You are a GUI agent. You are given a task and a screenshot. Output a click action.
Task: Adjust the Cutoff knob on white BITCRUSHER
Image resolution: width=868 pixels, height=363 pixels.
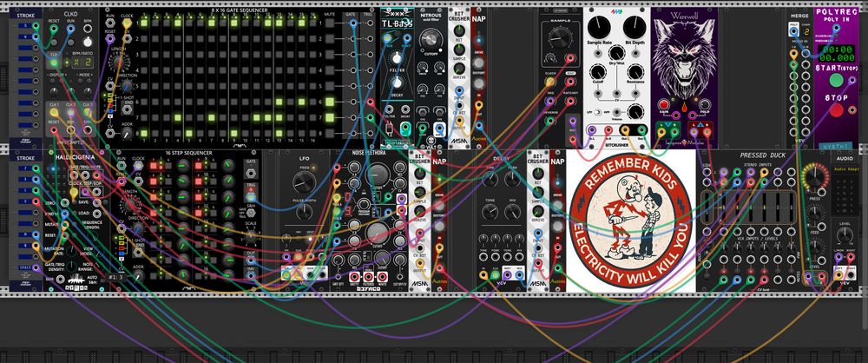(x=598, y=72)
